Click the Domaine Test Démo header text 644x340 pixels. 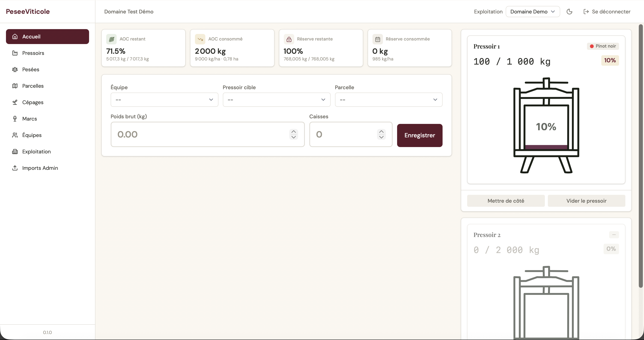(129, 12)
